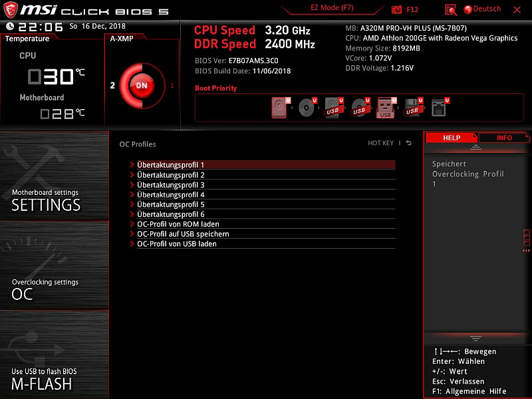Screen dimensions: 532x399
Task: Click the triple-arrow icon on the right edge
Action: coord(526,251)
